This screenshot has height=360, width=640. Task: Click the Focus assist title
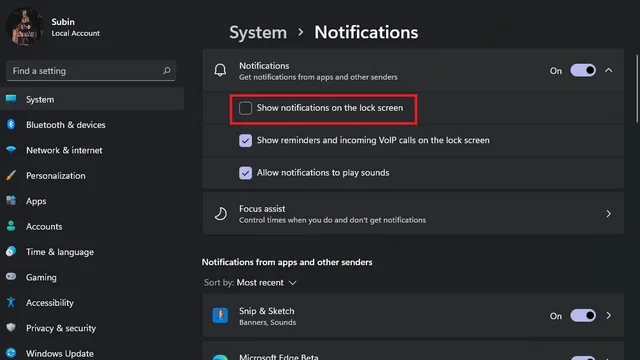(x=262, y=209)
